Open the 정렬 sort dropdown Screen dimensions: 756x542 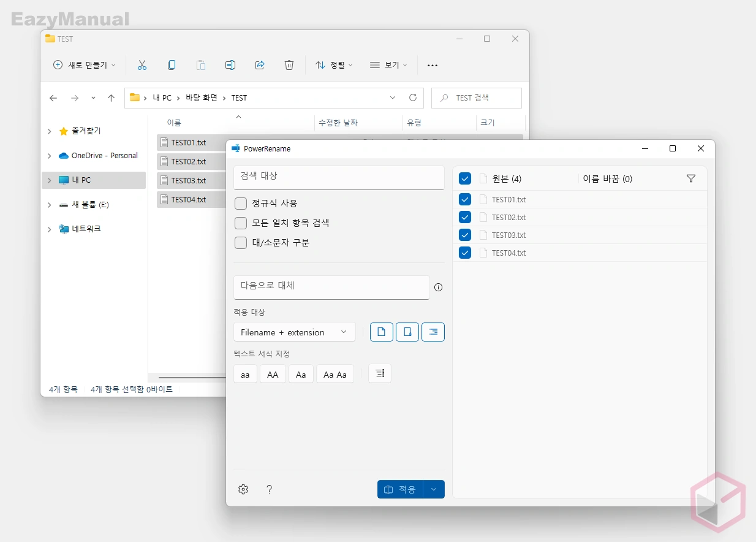334,65
